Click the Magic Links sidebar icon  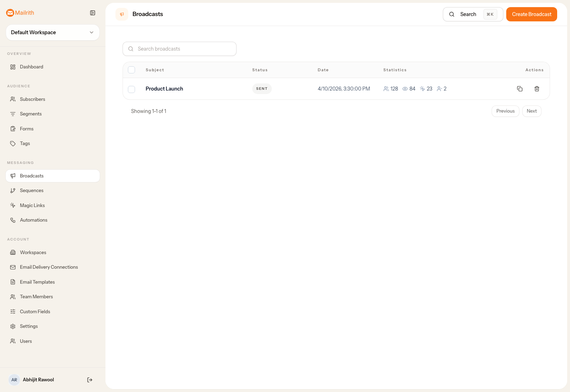pos(13,205)
